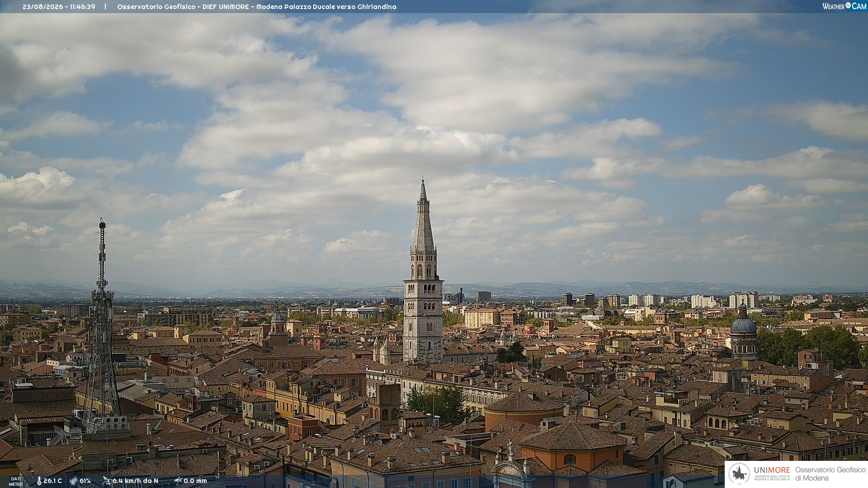The height and width of the screenshot is (488, 868).
Task: Click the Ghirlandina tower spire
Action: (423, 216)
